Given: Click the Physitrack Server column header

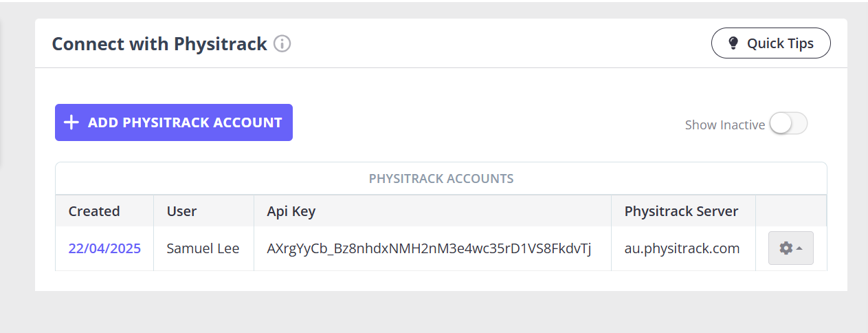Looking at the screenshot, I should point(681,211).
